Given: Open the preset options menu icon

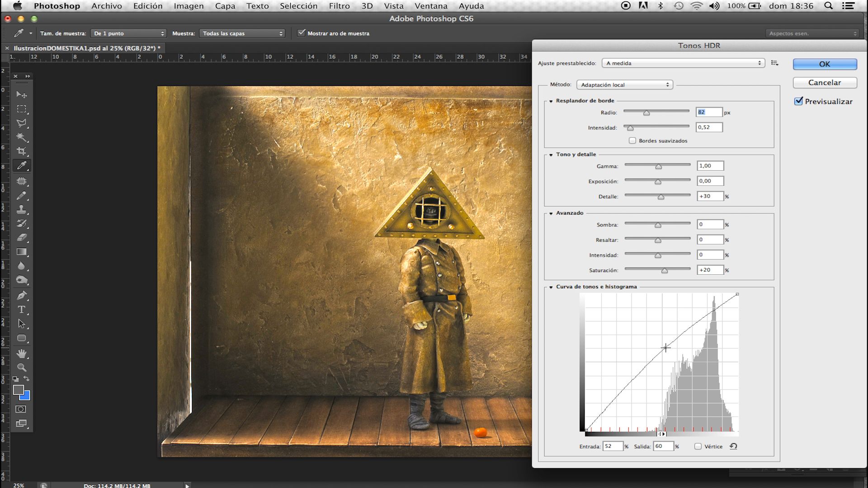Looking at the screenshot, I should tap(775, 63).
